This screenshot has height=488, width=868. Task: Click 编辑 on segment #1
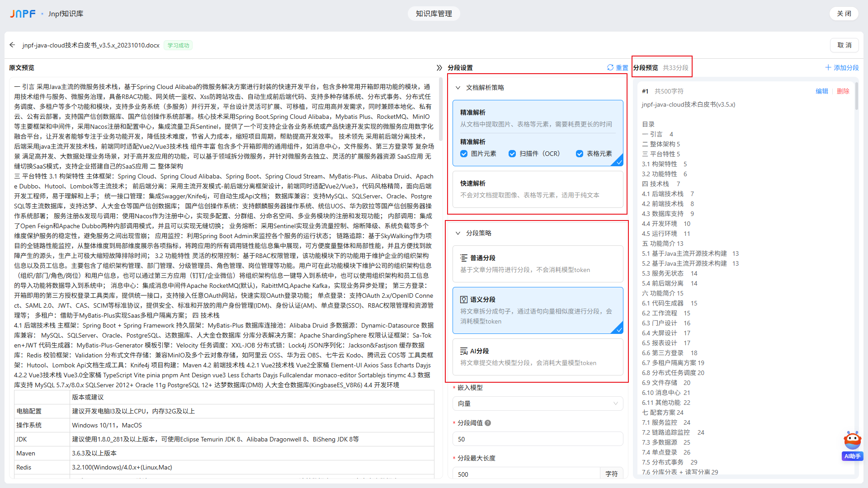[822, 91]
